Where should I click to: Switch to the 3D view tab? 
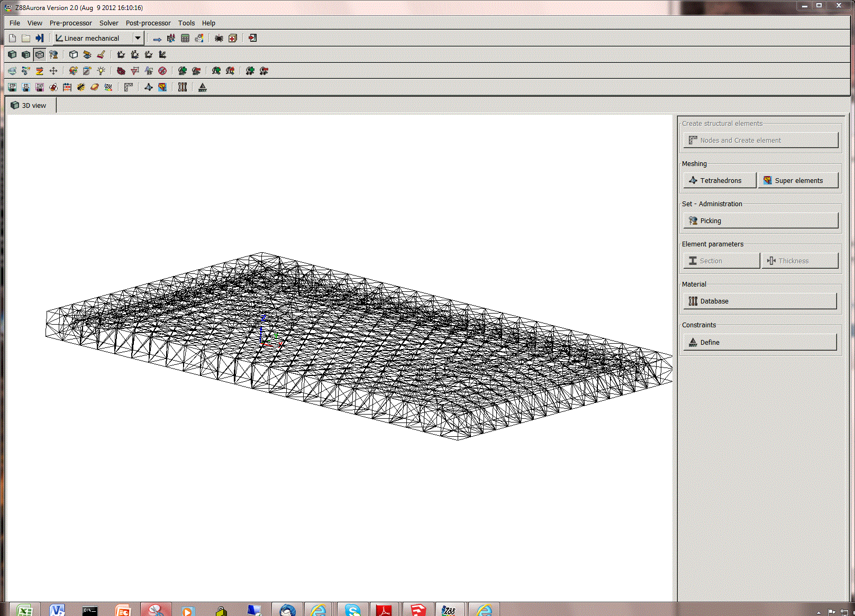tap(29, 106)
